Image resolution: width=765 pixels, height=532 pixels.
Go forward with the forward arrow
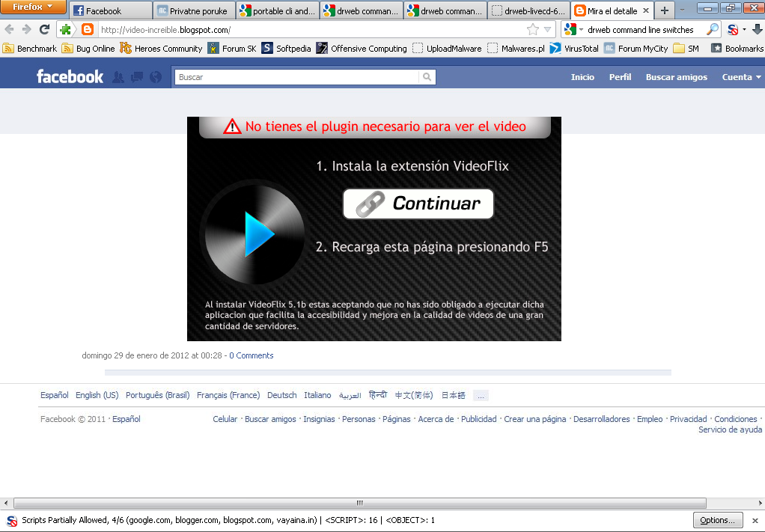click(26, 29)
